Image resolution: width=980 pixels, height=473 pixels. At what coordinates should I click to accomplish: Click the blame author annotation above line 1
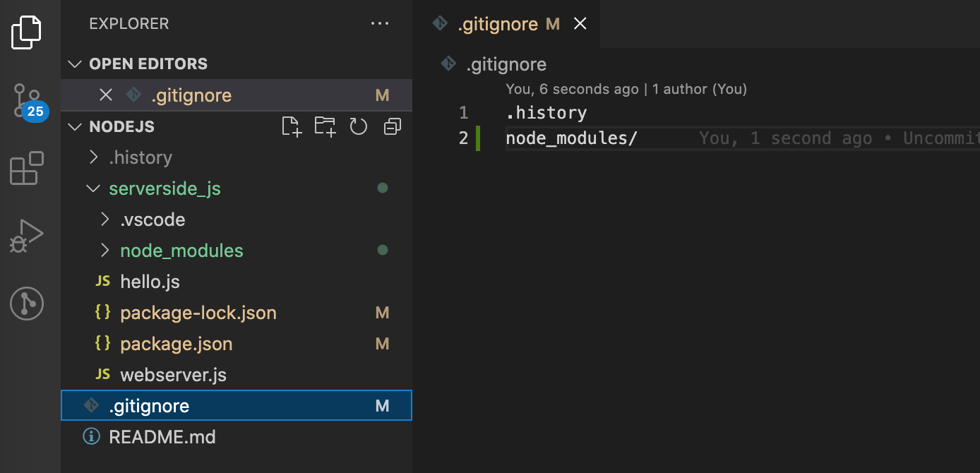coord(626,89)
